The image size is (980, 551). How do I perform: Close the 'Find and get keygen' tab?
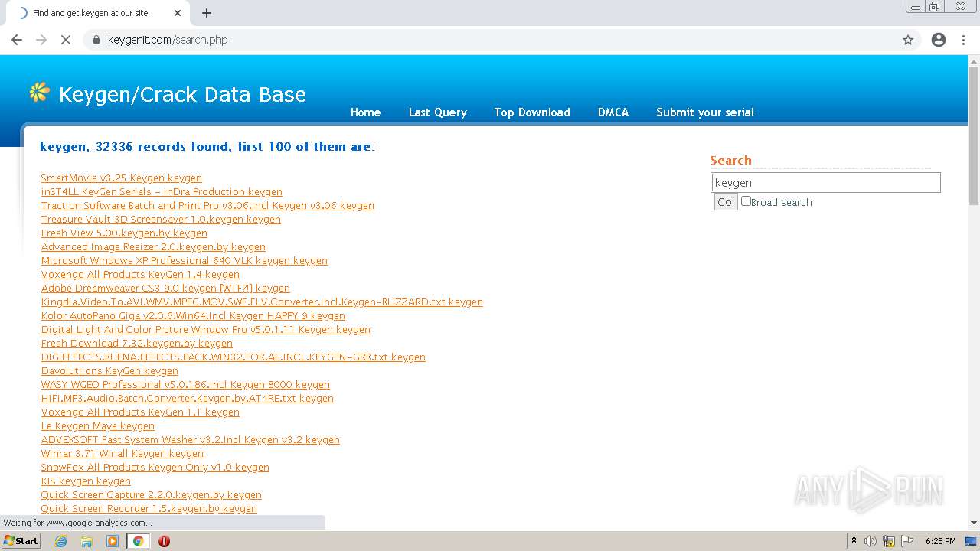tap(178, 13)
